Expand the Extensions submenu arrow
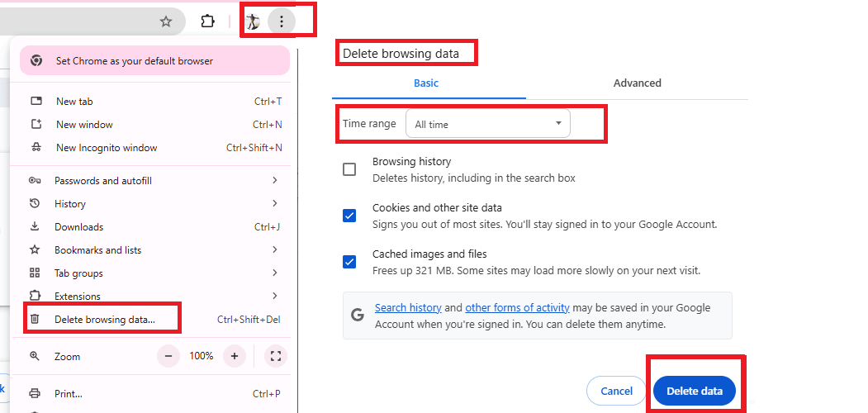The height and width of the screenshot is (413, 868). coord(275,296)
